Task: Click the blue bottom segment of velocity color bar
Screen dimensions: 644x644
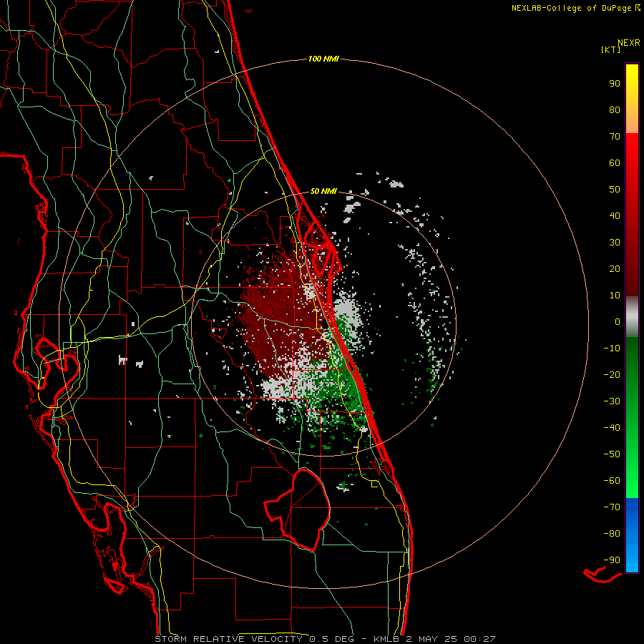Action: tap(632, 535)
